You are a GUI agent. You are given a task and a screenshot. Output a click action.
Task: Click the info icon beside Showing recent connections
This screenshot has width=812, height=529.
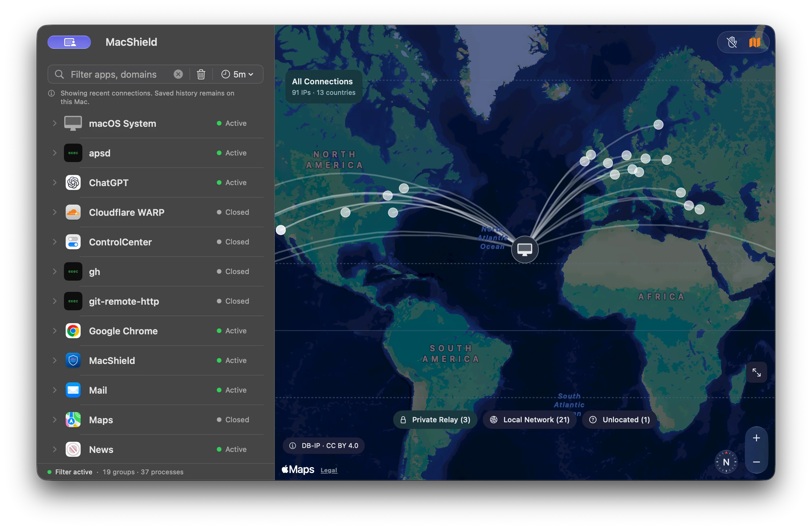coord(51,93)
